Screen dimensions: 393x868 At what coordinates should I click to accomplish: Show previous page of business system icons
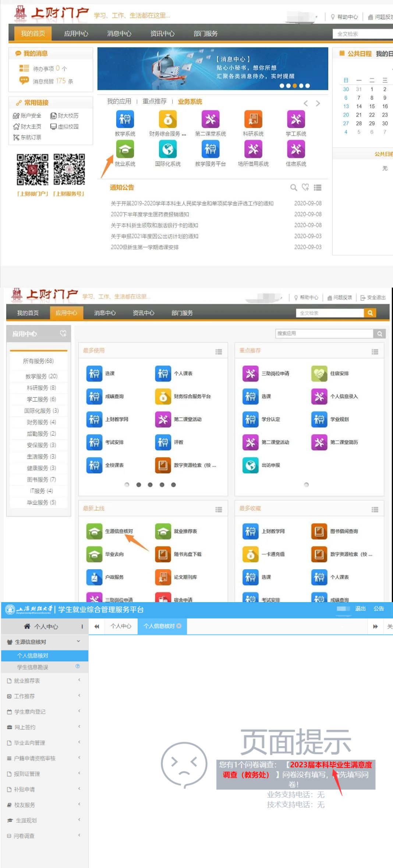305,103
